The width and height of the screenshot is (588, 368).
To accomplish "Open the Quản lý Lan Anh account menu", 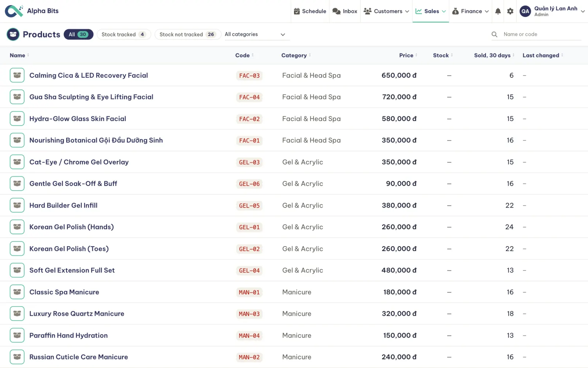I will (x=552, y=11).
